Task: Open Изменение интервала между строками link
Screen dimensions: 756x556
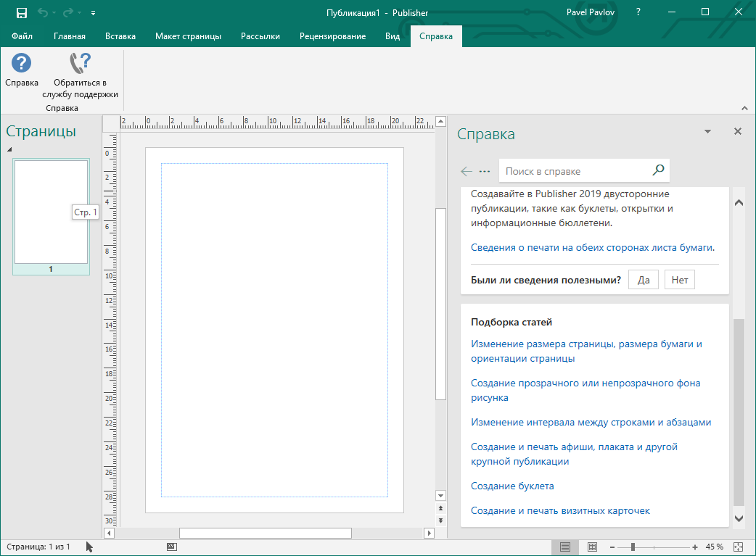Action: tap(591, 422)
